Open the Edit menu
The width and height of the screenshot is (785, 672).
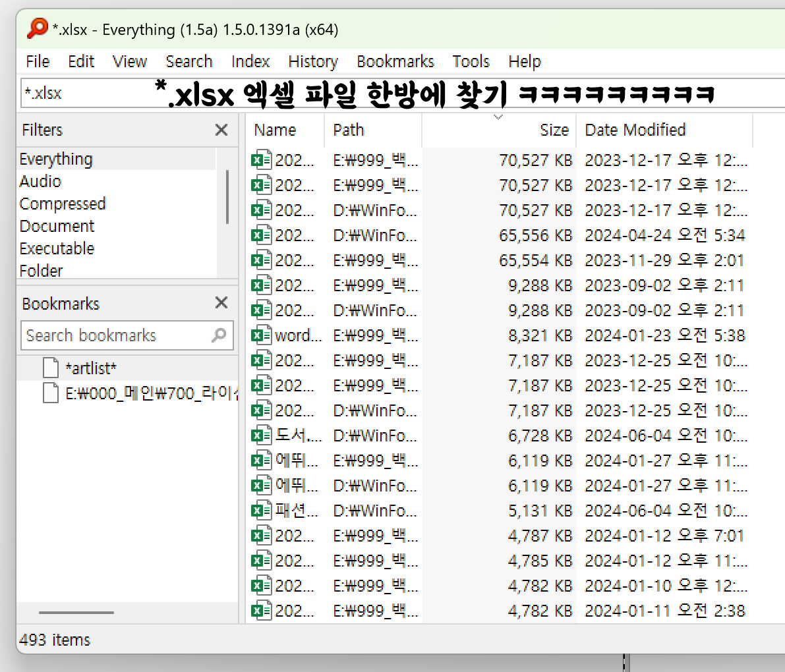click(x=81, y=61)
